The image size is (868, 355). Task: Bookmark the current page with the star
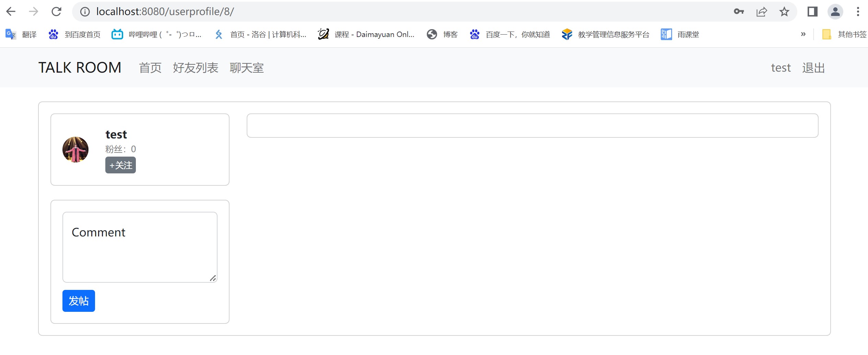[x=784, y=11]
